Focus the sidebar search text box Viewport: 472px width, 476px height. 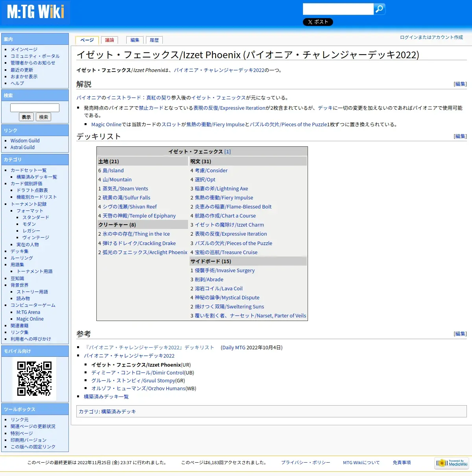(x=35, y=108)
